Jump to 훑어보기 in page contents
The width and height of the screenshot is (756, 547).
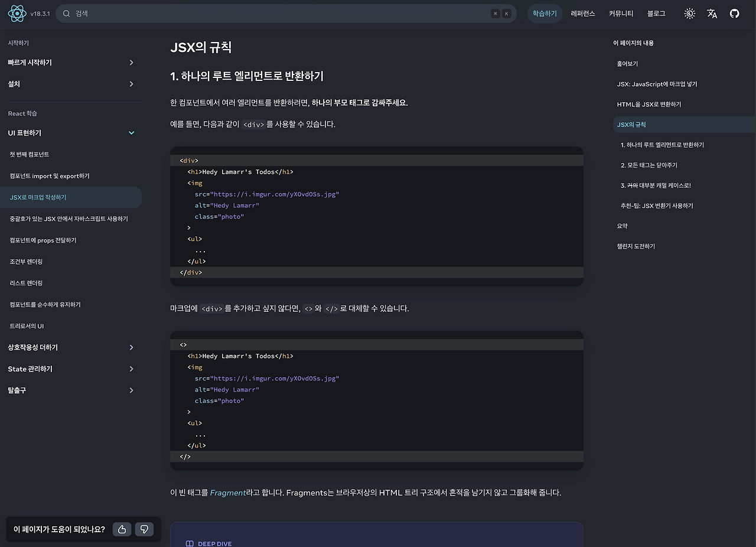627,63
